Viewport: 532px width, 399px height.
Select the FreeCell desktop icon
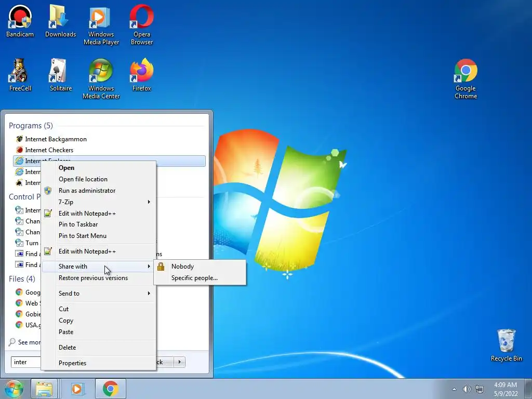[x=20, y=75]
